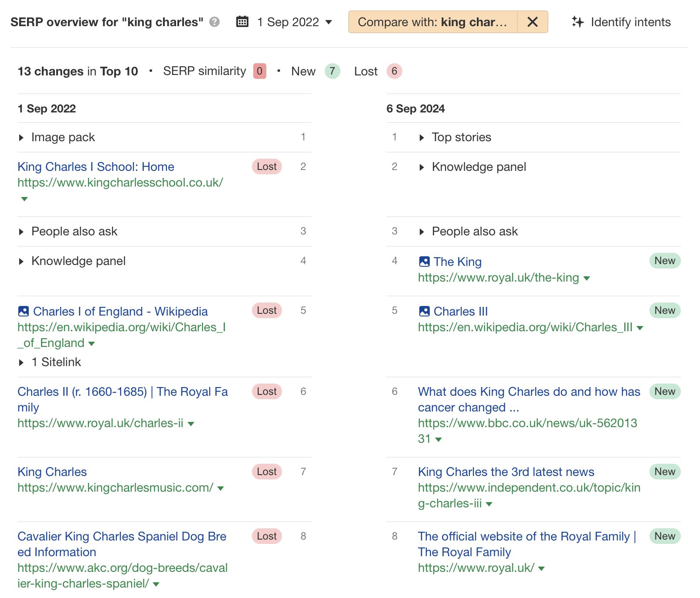The image size is (700, 598).
Task: Open URL options for kingcharlesschool.co.uk
Action: click(24, 199)
